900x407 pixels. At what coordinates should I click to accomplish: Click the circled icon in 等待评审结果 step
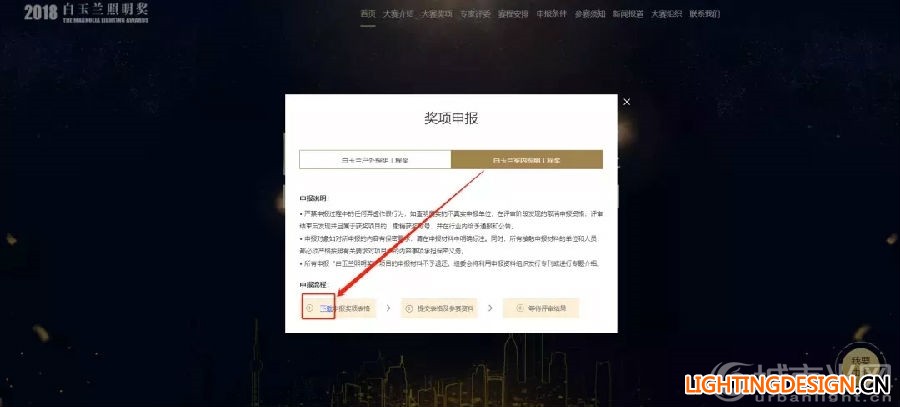tap(519, 308)
